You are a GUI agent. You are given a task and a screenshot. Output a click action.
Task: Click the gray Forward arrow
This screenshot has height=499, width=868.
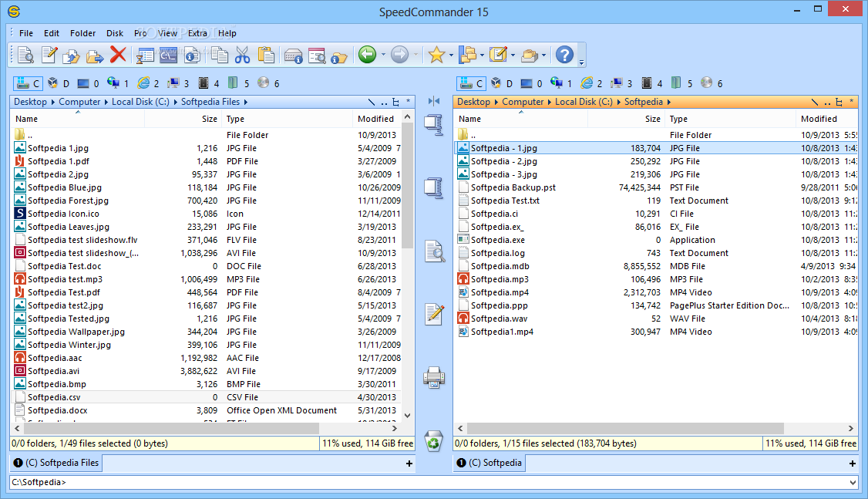[x=399, y=55]
